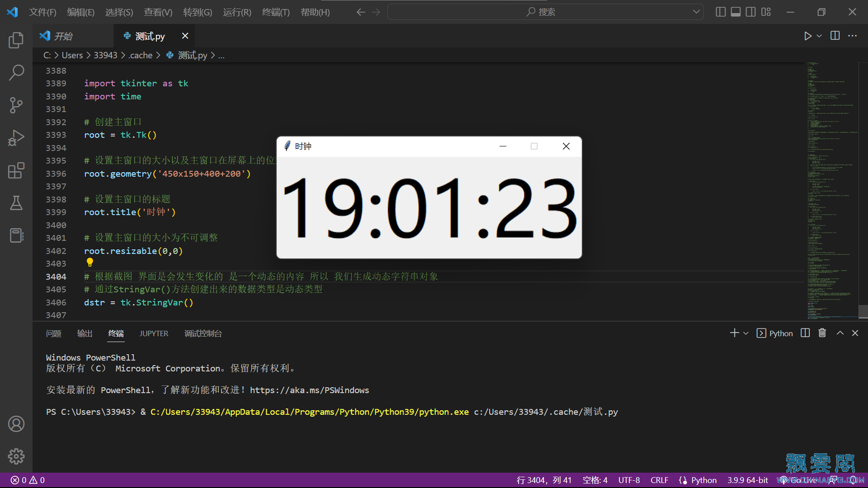Run the Python file with play button
The image size is (868, 488).
808,36
